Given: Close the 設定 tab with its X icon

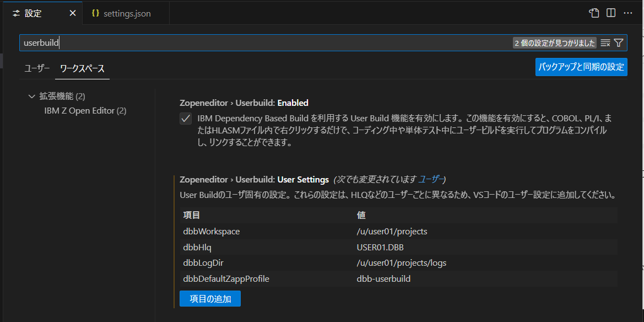Looking at the screenshot, I should 72,13.
